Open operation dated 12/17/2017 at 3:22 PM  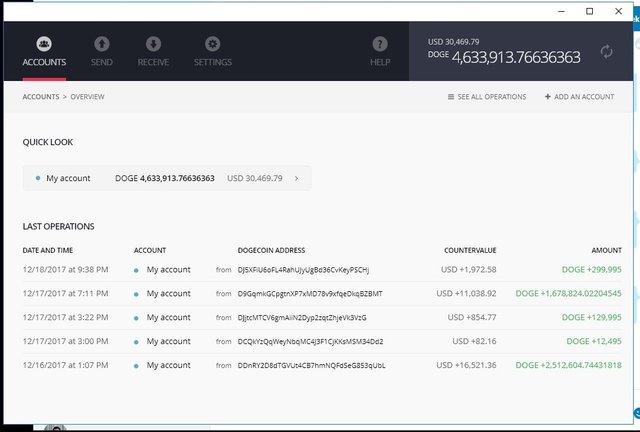tap(65, 317)
